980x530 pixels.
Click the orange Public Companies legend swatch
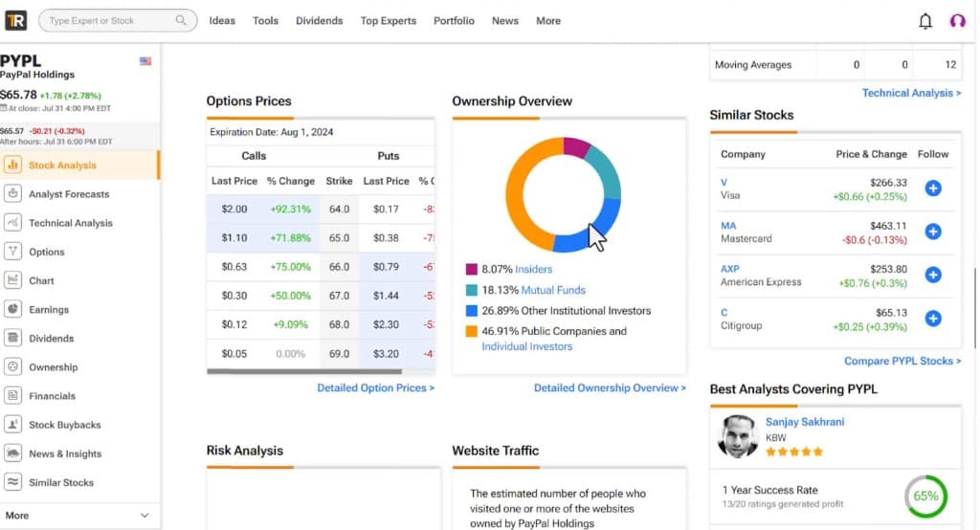click(x=471, y=331)
